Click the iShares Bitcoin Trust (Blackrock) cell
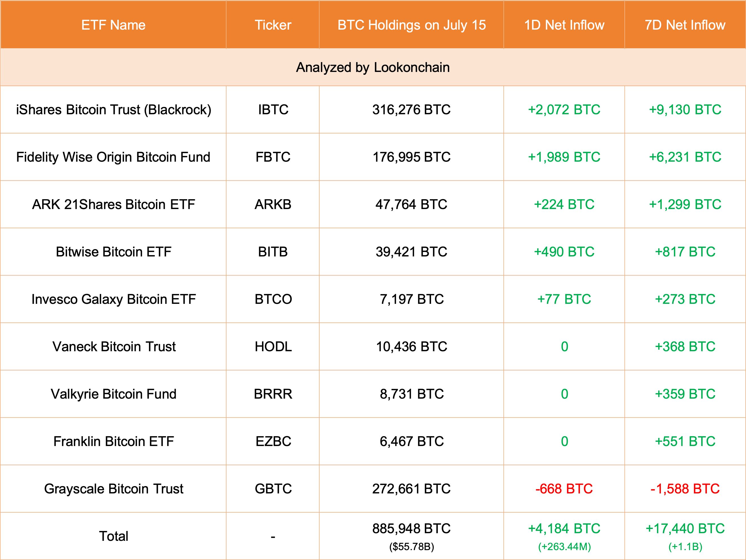Image resolution: width=746 pixels, height=560 pixels. [x=114, y=110]
